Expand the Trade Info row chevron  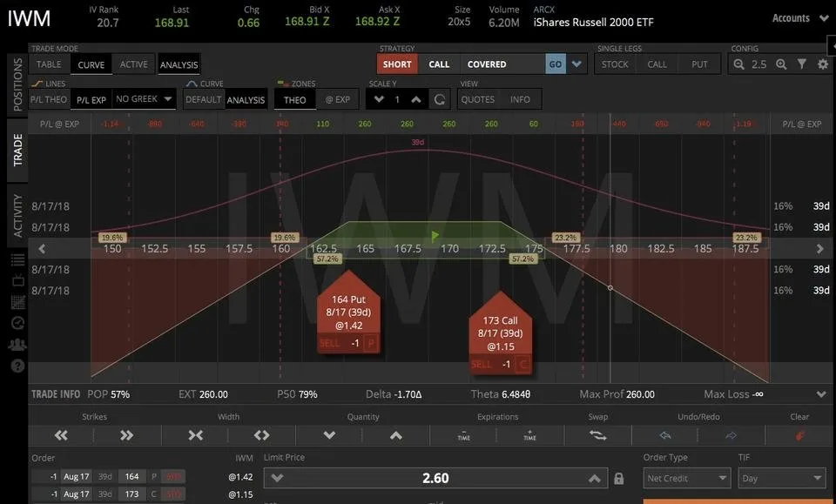coord(821,394)
